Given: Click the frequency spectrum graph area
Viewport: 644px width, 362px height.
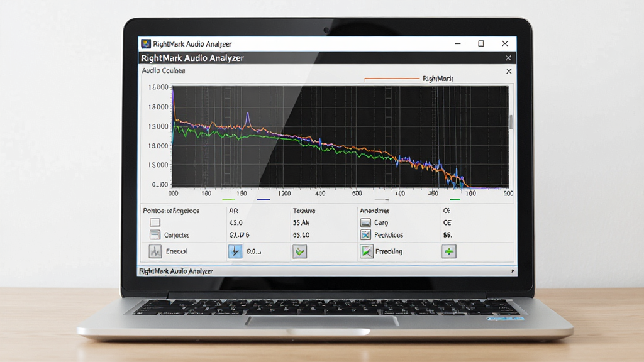Looking at the screenshot, I should click(x=340, y=136).
